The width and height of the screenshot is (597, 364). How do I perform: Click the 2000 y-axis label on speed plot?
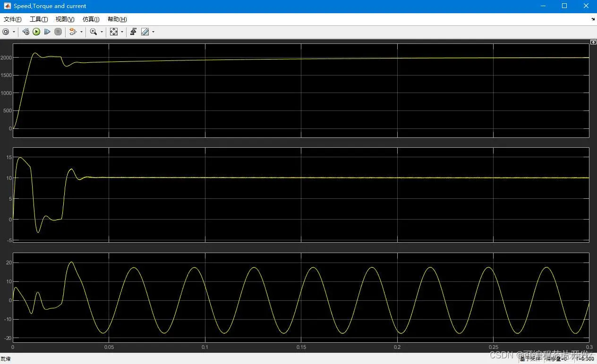pyautogui.click(x=6, y=58)
